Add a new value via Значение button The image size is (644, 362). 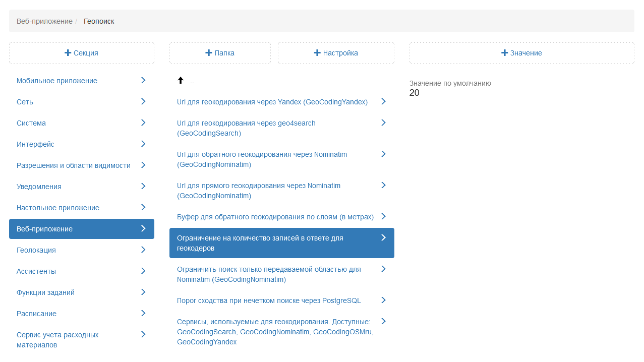pyautogui.click(x=521, y=53)
